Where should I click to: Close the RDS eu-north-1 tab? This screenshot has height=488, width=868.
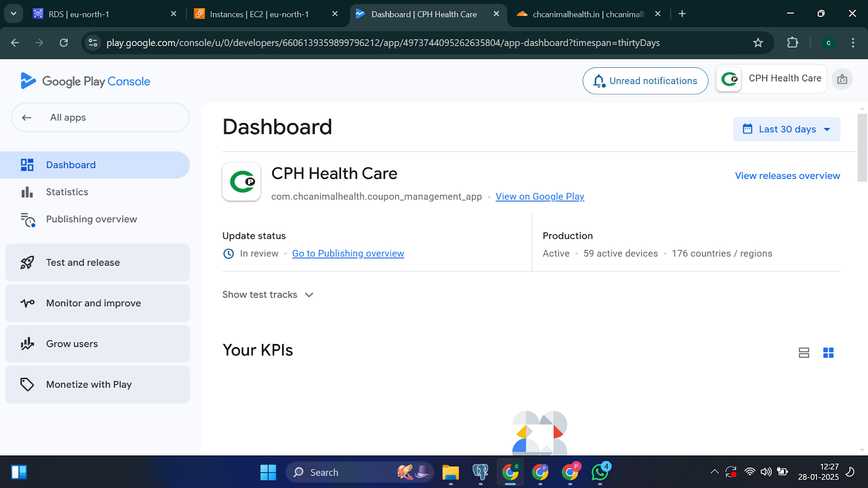tap(174, 14)
